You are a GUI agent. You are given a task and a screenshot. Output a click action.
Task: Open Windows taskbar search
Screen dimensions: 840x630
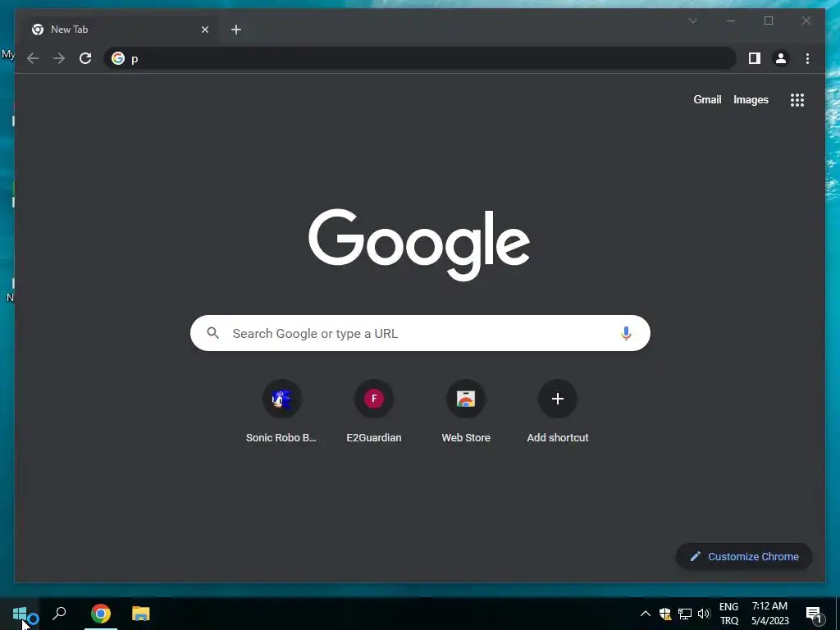59,613
